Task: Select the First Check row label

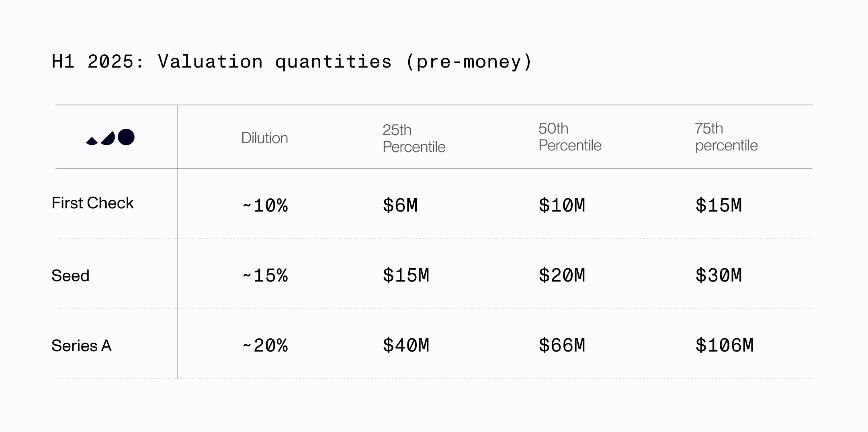Action: click(92, 203)
